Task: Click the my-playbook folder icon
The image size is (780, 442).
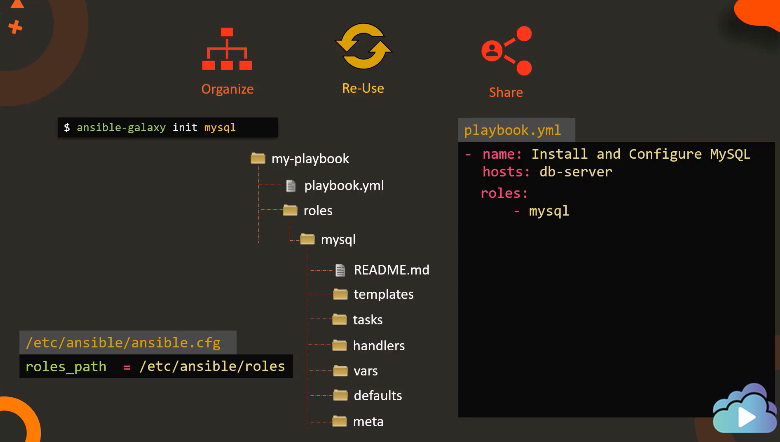Action: (258, 158)
